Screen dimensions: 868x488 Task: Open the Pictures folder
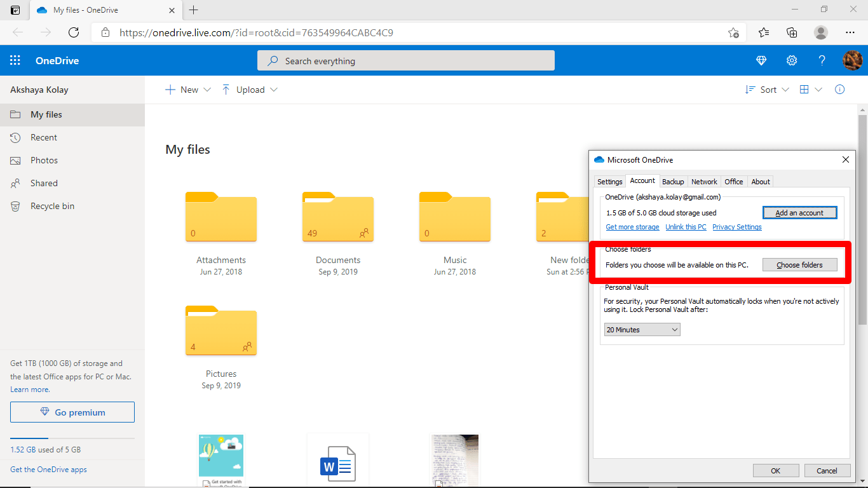(x=220, y=330)
